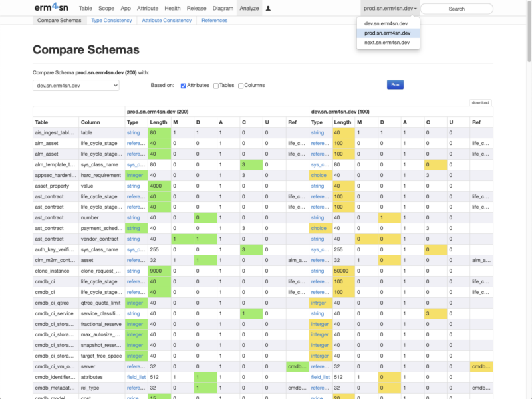Click the sys_c type link on alm_template row
Screen dimensions: 532x399
pos(136,164)
